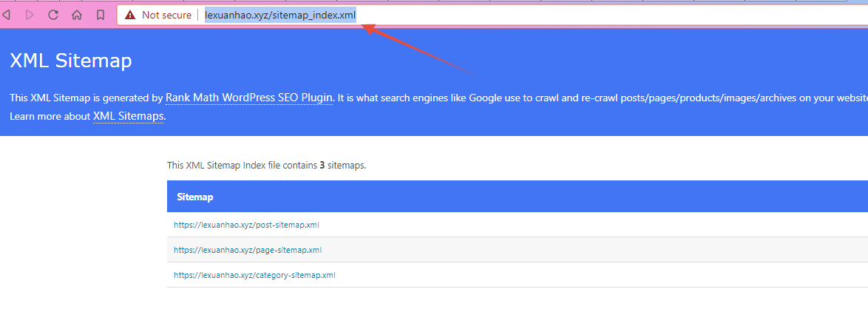Reload the page with the refresh icon
Screen dimensions: 868x309
click(x=53, y=15)
